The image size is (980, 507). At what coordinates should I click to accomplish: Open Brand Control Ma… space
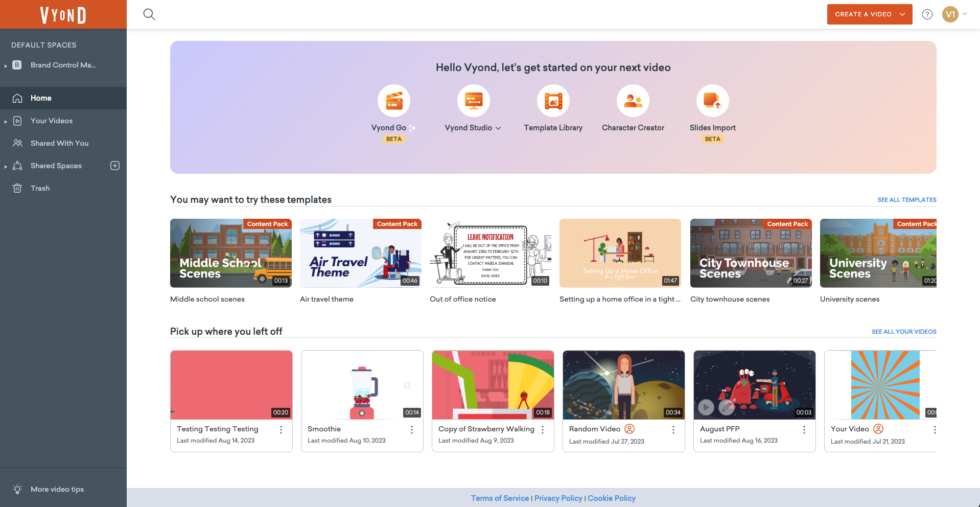[63, 65]
